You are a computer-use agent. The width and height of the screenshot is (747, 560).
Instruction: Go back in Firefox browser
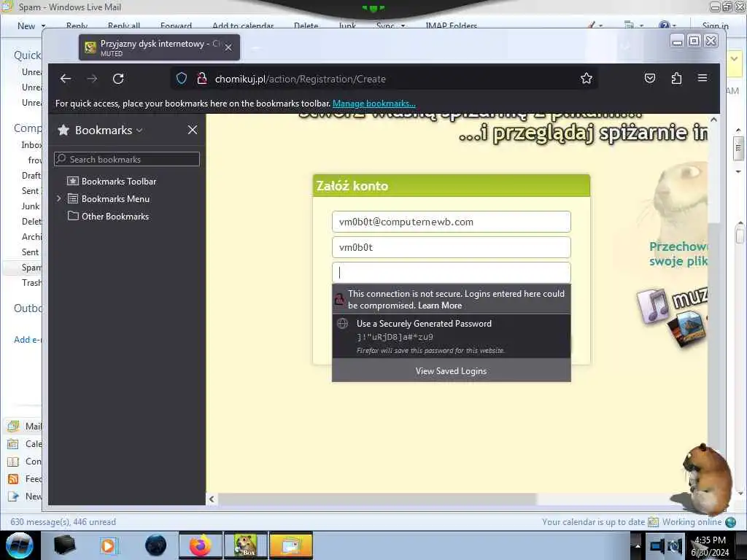pos(66,79)
